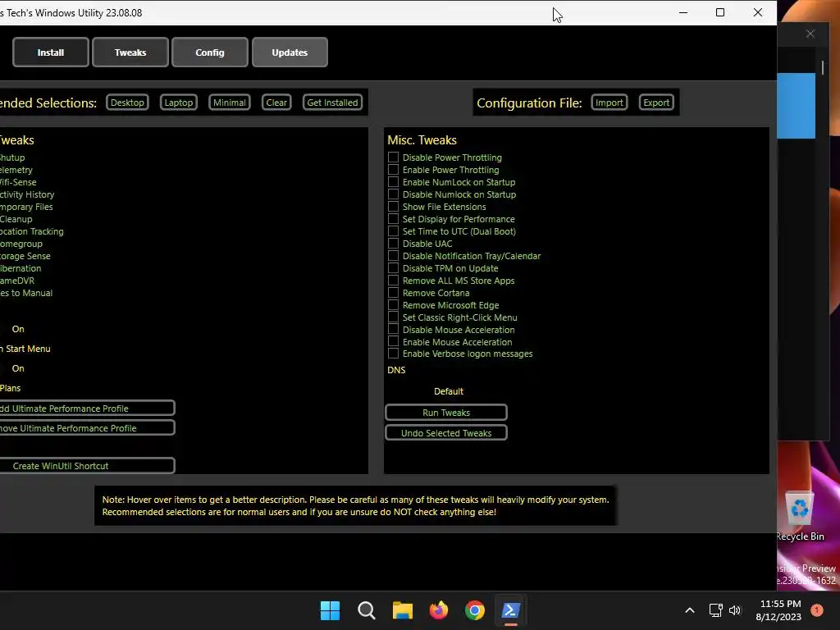Image resolution: width=840 pixels, height=630 pixels.
Task: Click Remove Ultimate Performance Profile
Action: [85, 428]
